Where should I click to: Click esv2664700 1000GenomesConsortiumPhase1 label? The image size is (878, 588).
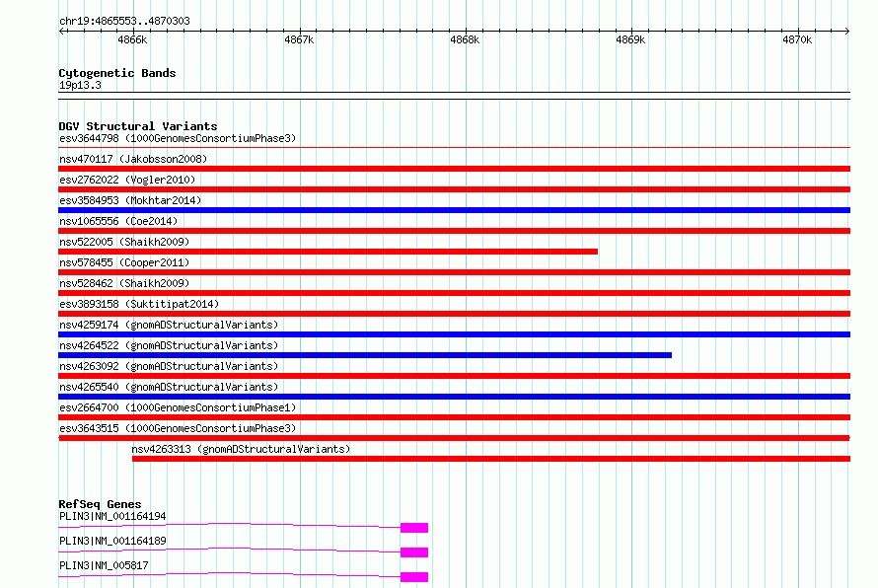pos(178,407)
